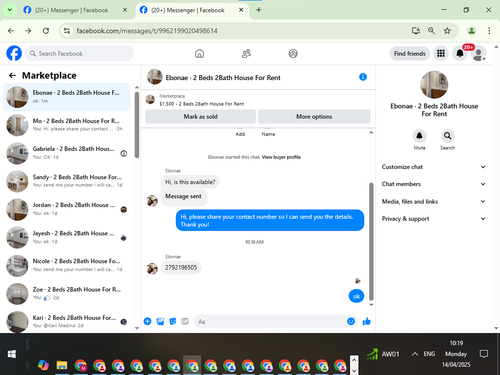Open the Facebook menu grid icon

pyautogui.click(x=441, y=53)
